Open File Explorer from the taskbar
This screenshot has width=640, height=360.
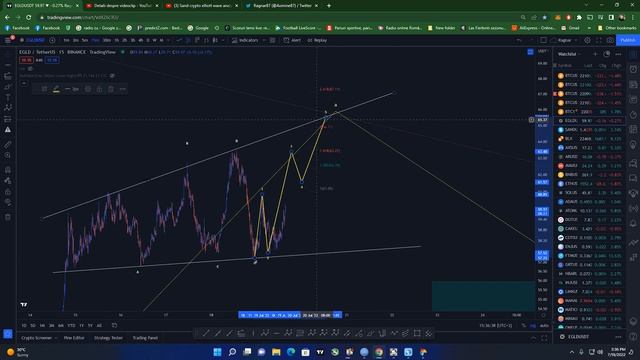[x=276, y=352]
